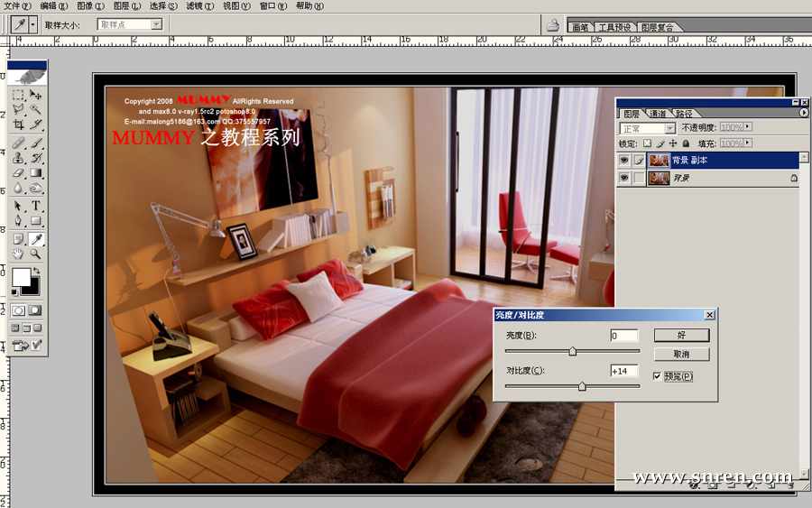Click the white foreground color swatch

click(x=22, y=277)
